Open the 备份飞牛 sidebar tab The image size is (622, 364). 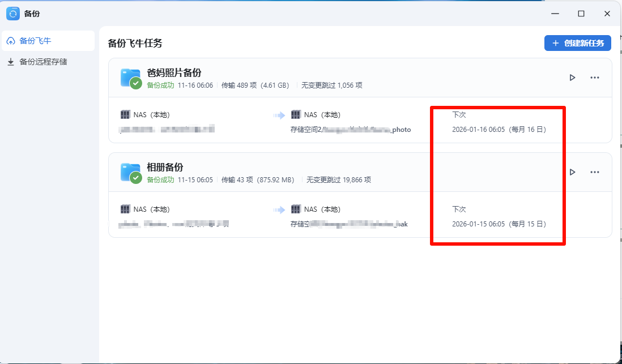(x=48, y=41)
